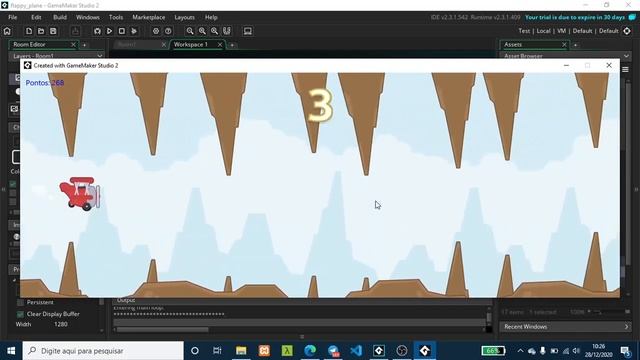Close the Assets tab
Screen dimensions: 640x360
point(564,44)
